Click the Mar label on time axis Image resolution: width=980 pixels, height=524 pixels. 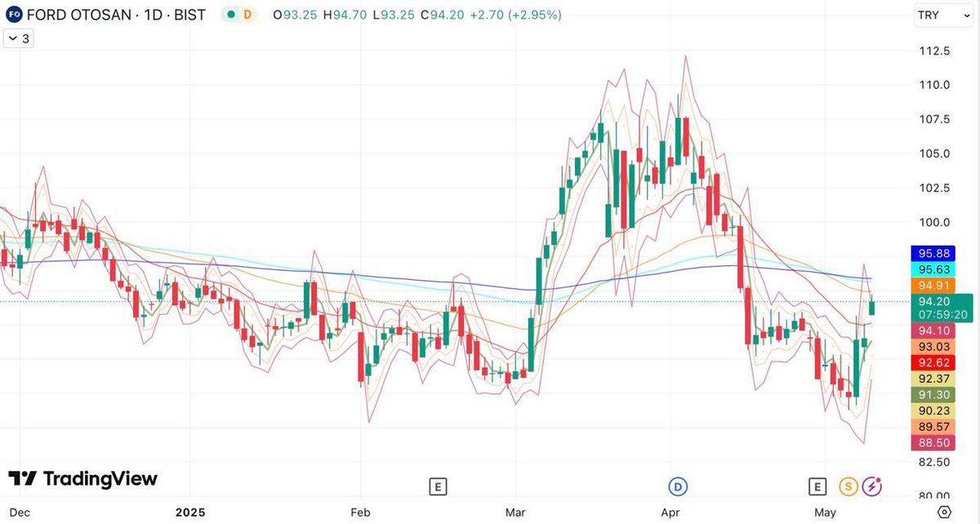coord(515,513)
